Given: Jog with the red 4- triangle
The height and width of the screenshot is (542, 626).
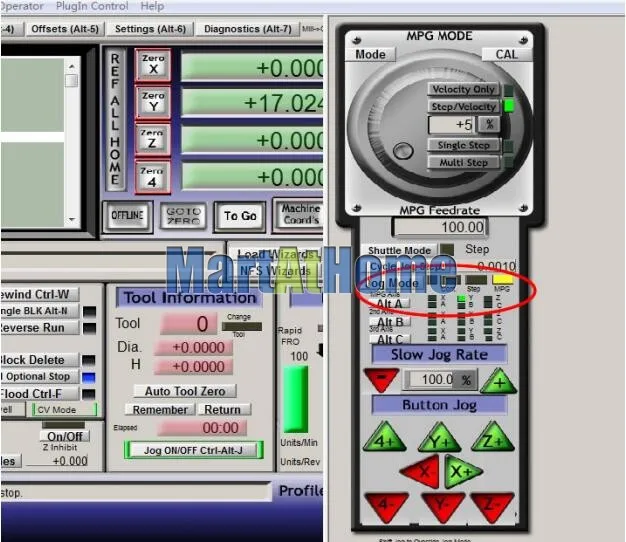Looking at the screenshot, I should tap(386, 506).
